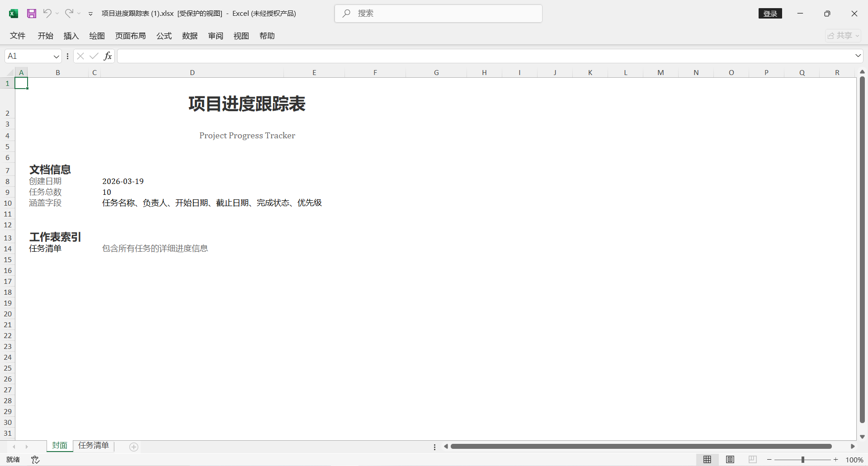
Task: Click the Save icon in title bar
Action: [x=31, y=14]
